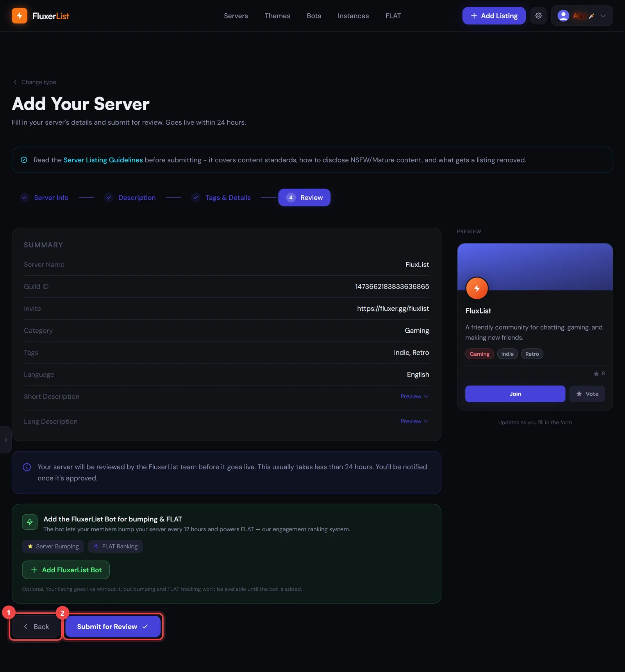Click the Add Listing button
The image size is (625, 672).
[494, 16]
